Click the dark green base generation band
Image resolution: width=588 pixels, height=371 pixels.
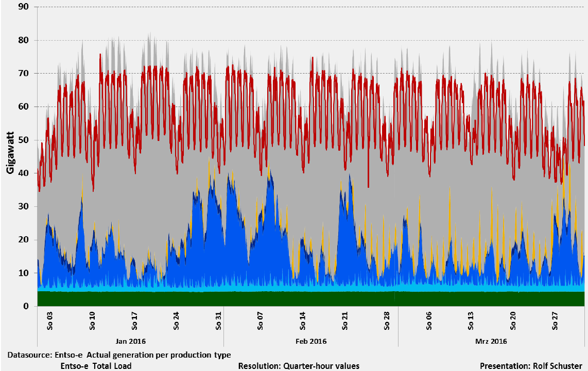coord(311,298)
